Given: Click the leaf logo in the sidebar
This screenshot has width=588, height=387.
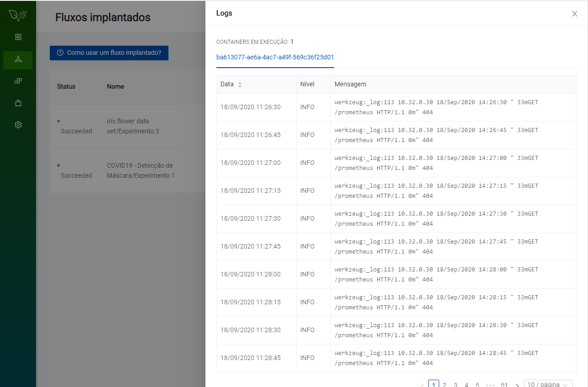Looking at the screenshot, I should pos(18,15).
